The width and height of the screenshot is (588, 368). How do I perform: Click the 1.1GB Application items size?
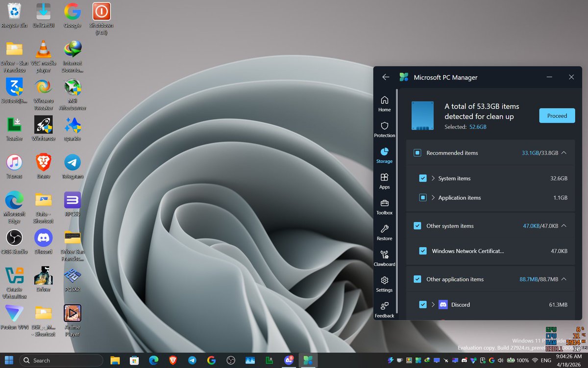(561, 198)
